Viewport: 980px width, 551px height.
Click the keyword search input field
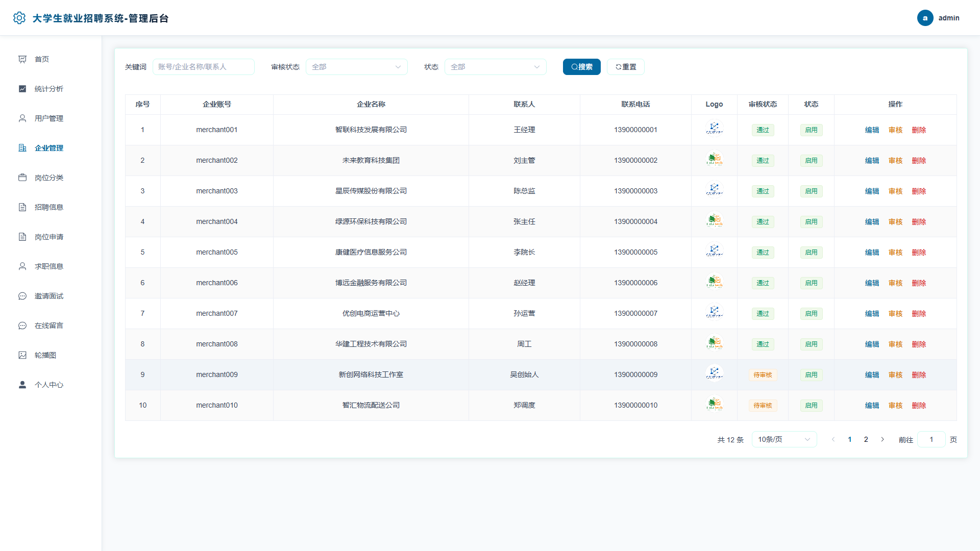203,67
